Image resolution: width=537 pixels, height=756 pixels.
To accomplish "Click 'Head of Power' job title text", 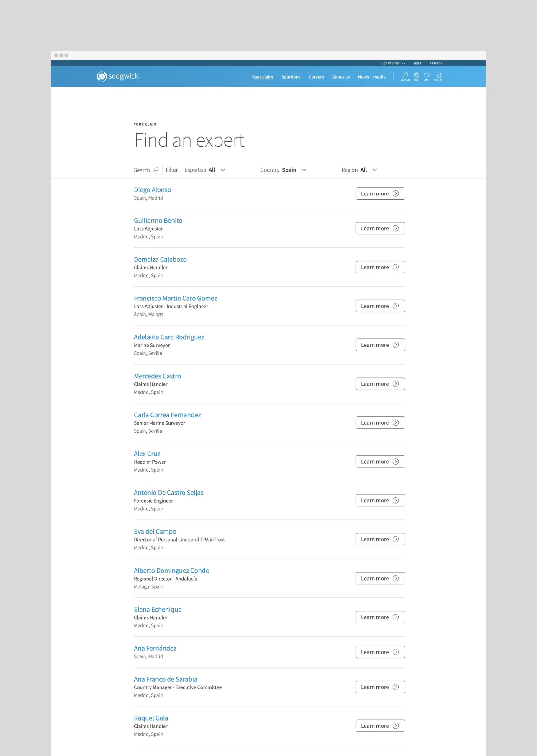I will coord(150,462).
